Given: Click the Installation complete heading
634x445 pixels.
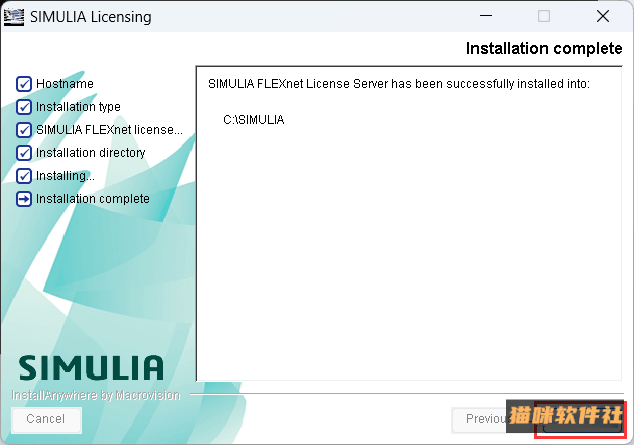Looking at the screenshot, I should 544,49.
